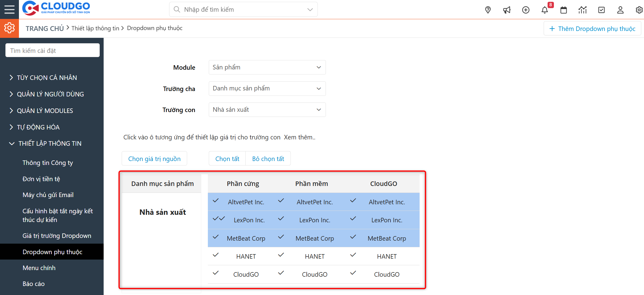Click inside the Tìm kiếm cài đặt field
The width and height of the screenshot is (644, 295).
(x=52, y=50)
